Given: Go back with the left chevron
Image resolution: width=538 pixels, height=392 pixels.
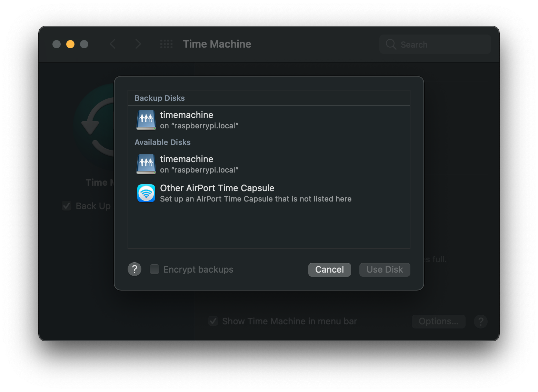Looking at the screenshot, I should [112, 44].
